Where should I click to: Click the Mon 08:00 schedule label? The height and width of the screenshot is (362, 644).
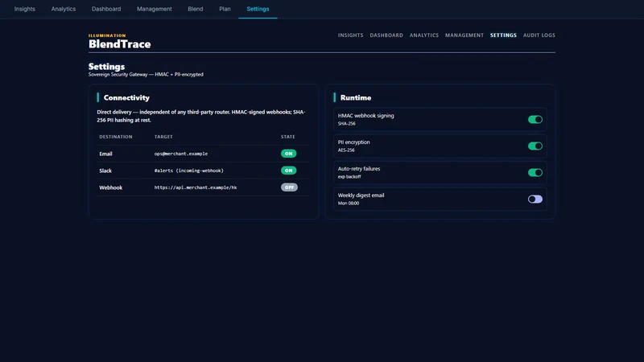pos(349,204)
